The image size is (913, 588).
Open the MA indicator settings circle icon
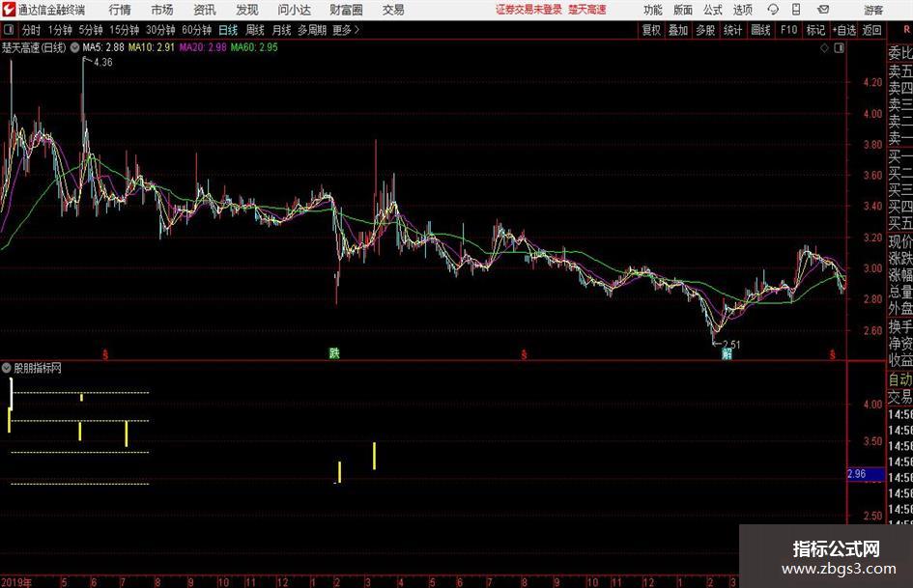(74, 47)
